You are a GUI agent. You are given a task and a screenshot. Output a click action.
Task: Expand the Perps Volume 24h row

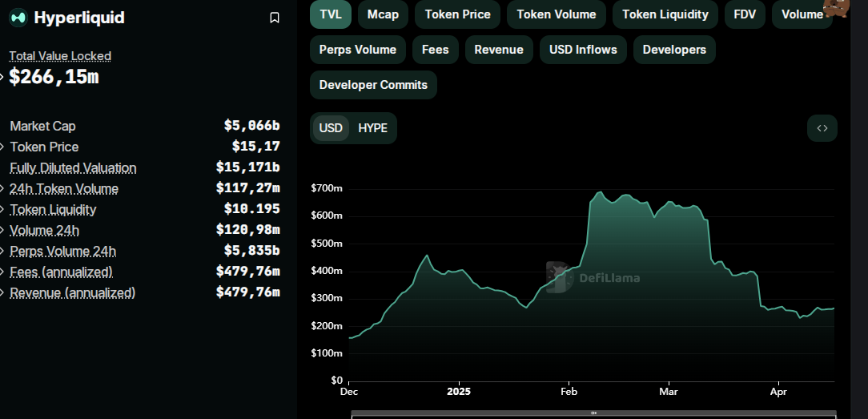pos(2,252)
